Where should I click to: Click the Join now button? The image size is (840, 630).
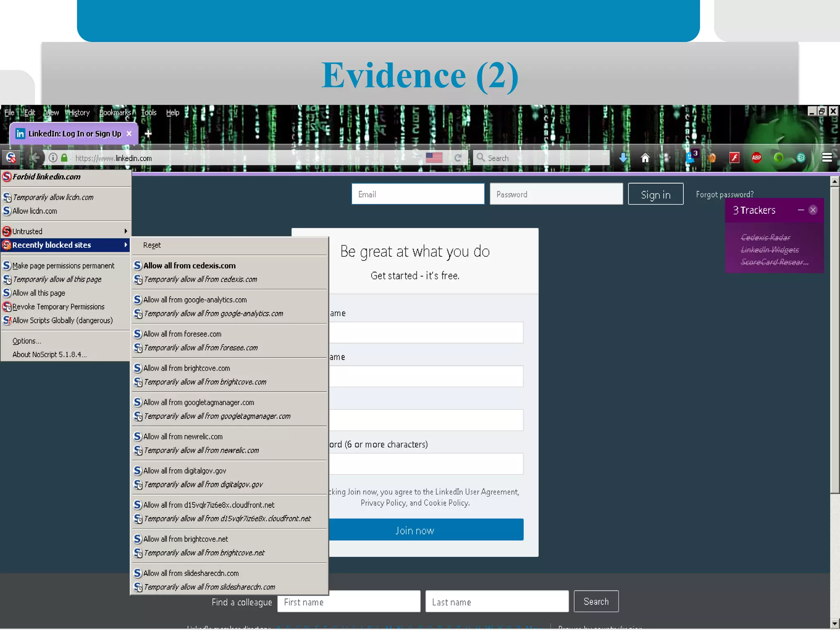coord(426,530)
